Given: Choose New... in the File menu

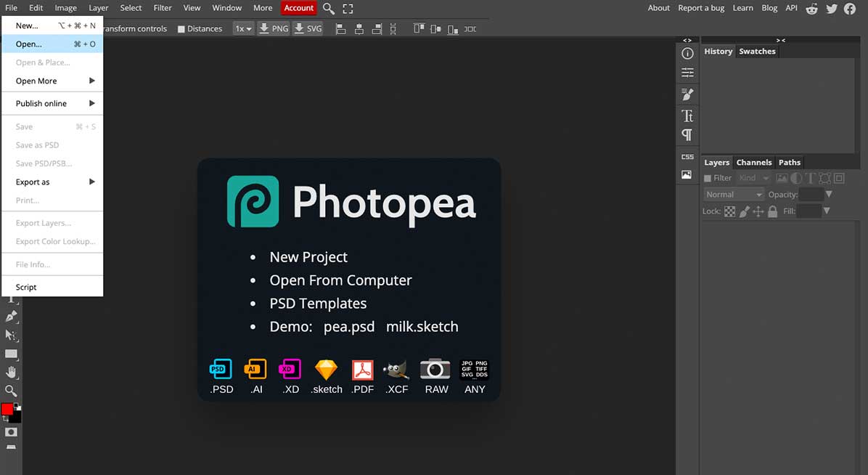Looking at the screenshot, I should click(52, 25).
